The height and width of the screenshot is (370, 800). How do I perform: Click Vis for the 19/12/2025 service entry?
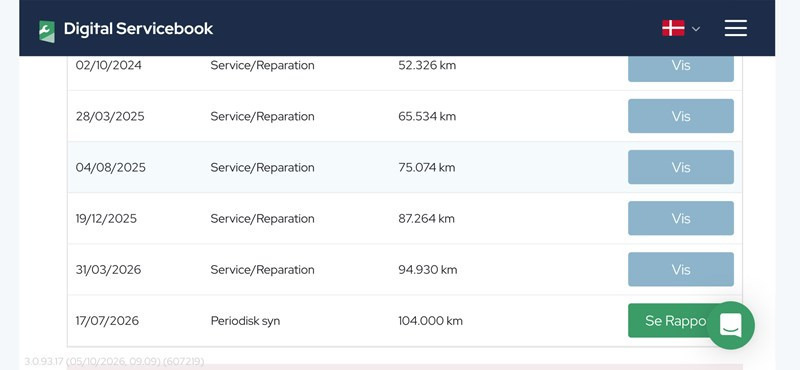tap(681, 218)
